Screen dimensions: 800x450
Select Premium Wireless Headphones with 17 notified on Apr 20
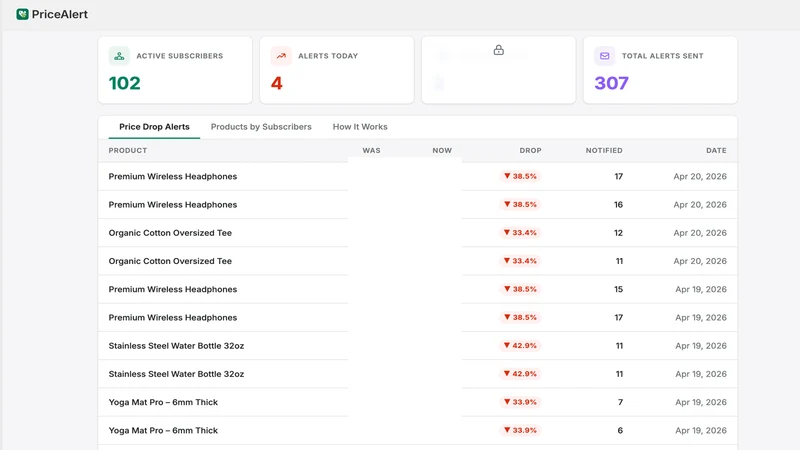[417, 177]
